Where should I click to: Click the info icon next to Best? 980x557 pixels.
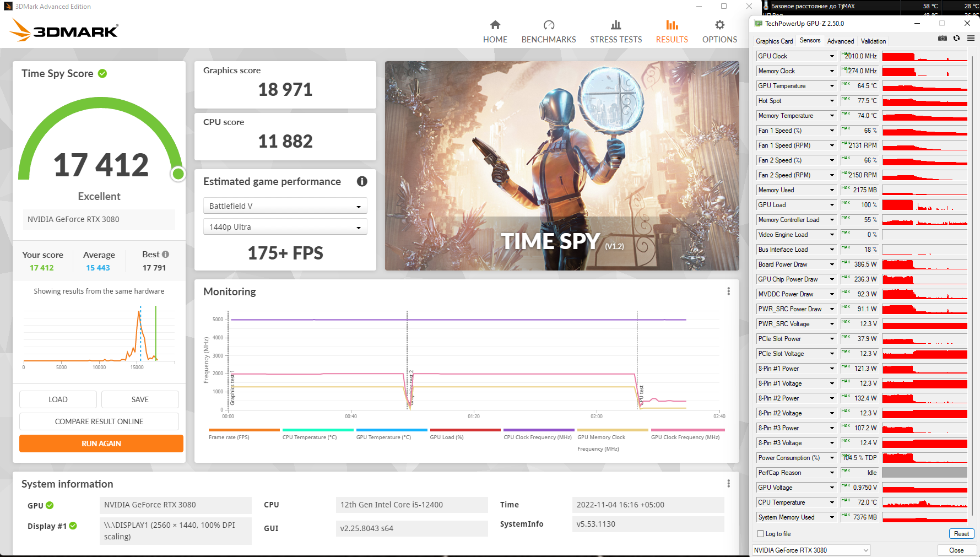(x=165, y=255)
